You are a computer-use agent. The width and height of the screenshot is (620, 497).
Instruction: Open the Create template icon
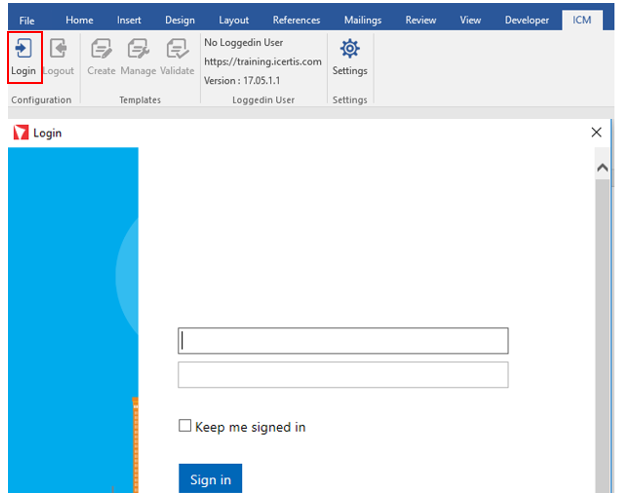click(x=101, y=50)
